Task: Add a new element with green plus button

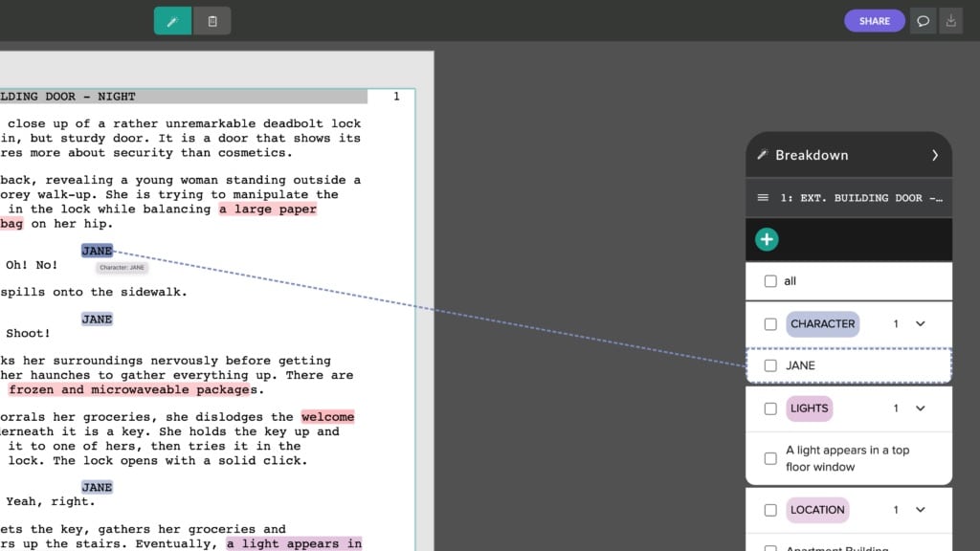Action: 767,239
